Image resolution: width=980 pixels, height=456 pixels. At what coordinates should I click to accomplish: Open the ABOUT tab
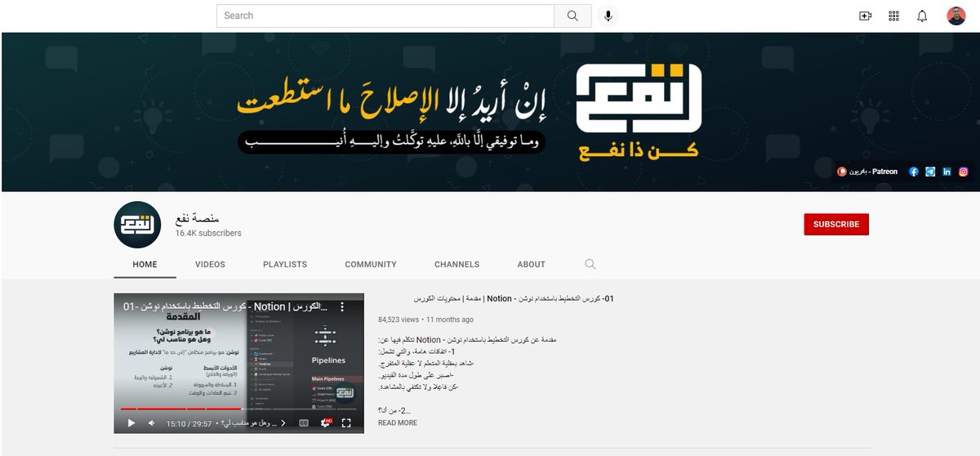pyautogui.click(x=531, y=264)
